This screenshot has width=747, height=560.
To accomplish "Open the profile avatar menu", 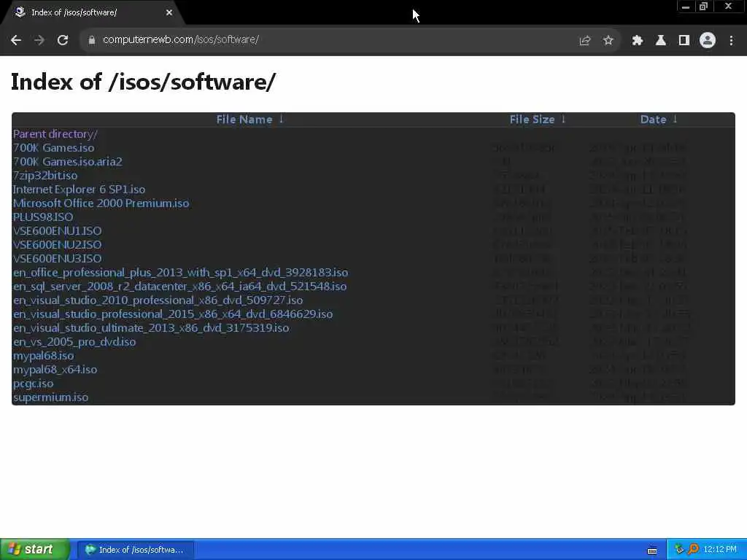I will pos(708,41).
